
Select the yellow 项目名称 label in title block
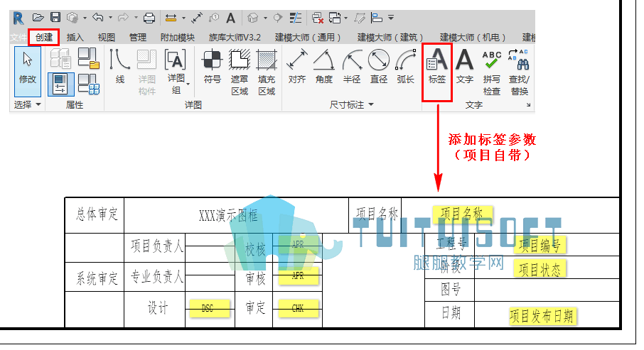point(463,214)
